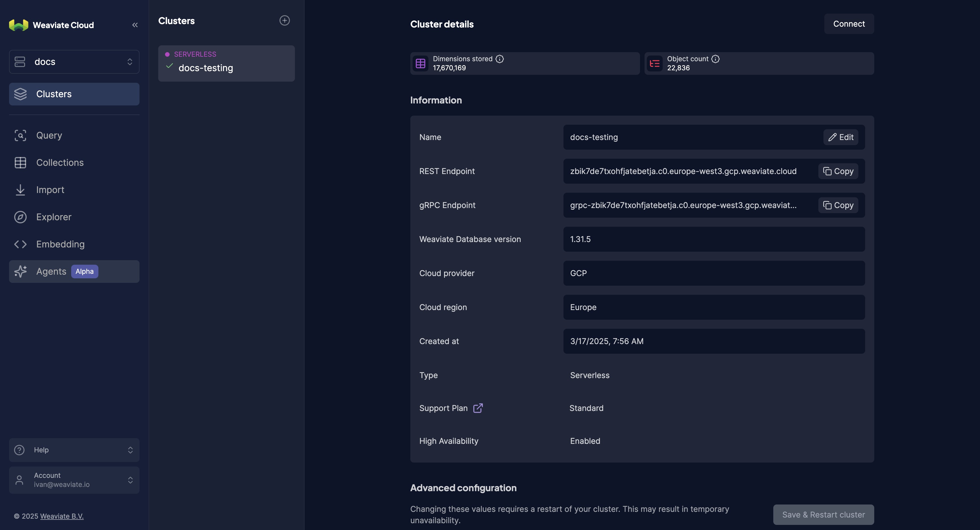Click the Clusters layers icon in sidebar
The height and width of the screenshot is (530, 980).
pos(20,94)
